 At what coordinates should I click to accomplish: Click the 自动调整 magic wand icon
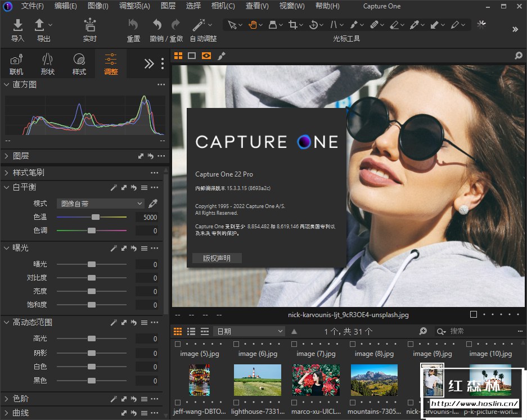click(x=199, y=25)
